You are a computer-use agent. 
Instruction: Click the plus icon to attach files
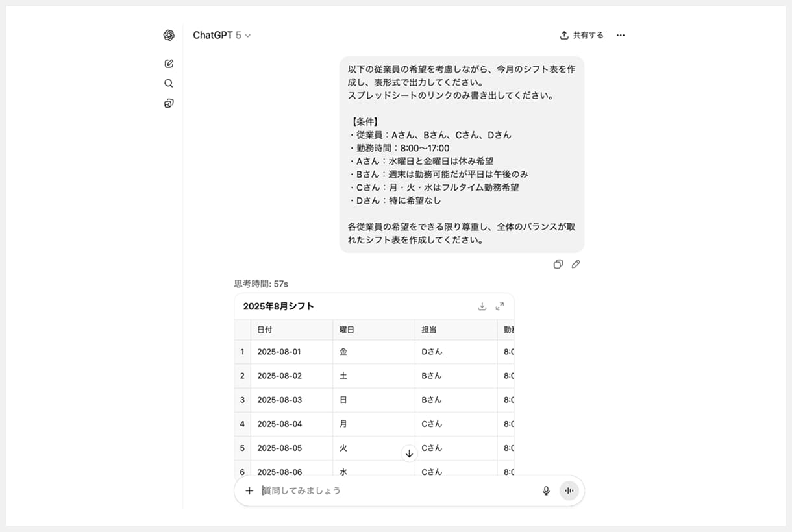click(x=249, y=490)
